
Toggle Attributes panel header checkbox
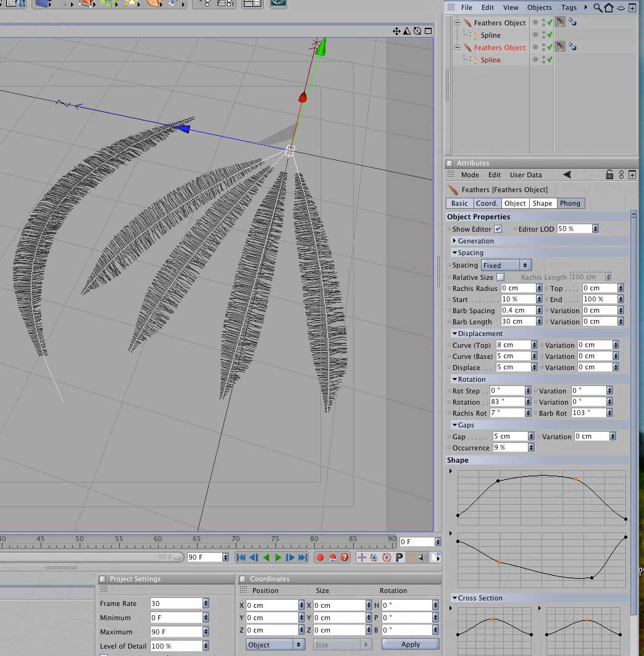[x=450, y=163]
